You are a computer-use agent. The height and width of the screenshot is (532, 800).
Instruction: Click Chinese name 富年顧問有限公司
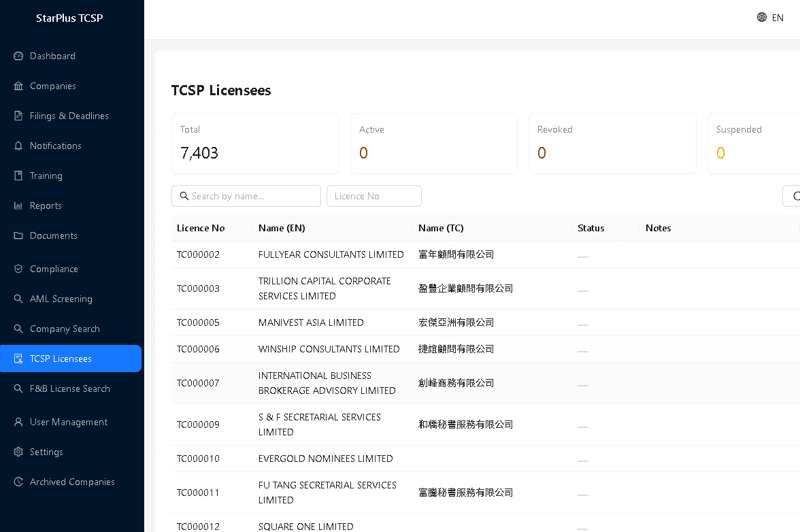click(456, 254)
